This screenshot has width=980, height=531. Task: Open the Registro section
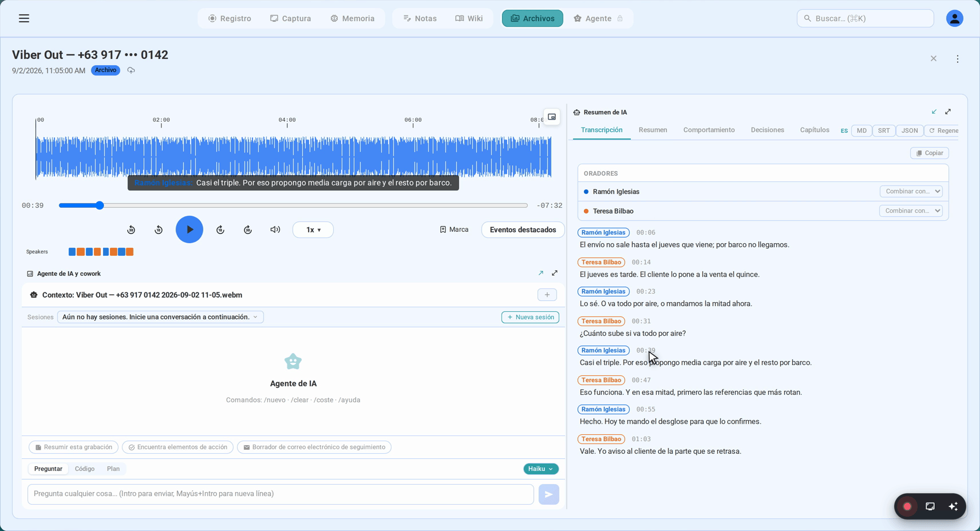click(230, 18)
